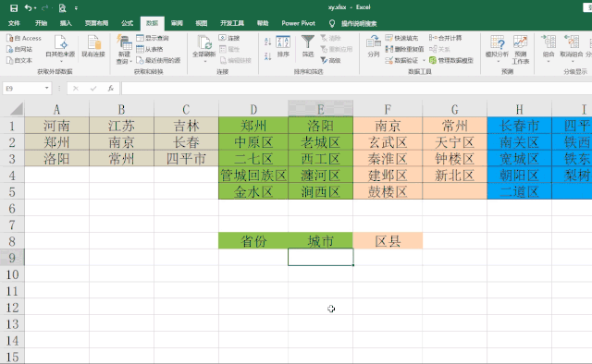Create Forecast Sheet (预测工作表)
The image size is (592, 364).
pyautogui.click(x=520, y=49)
